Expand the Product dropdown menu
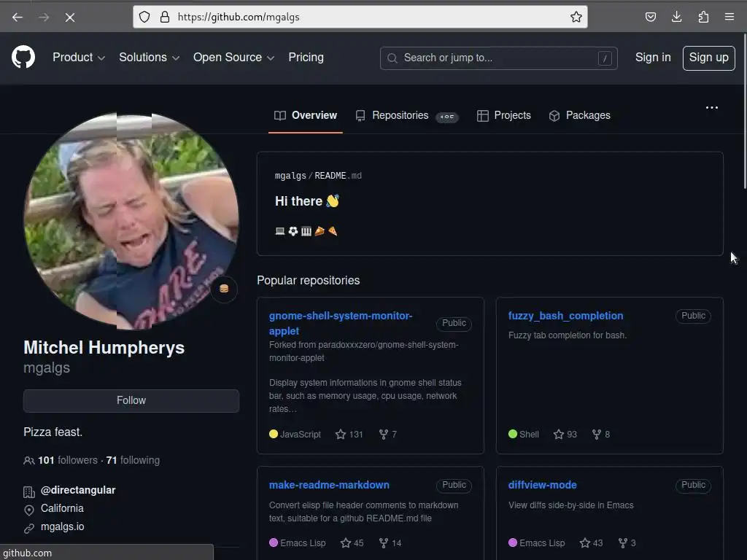 (x=79, y=58)
